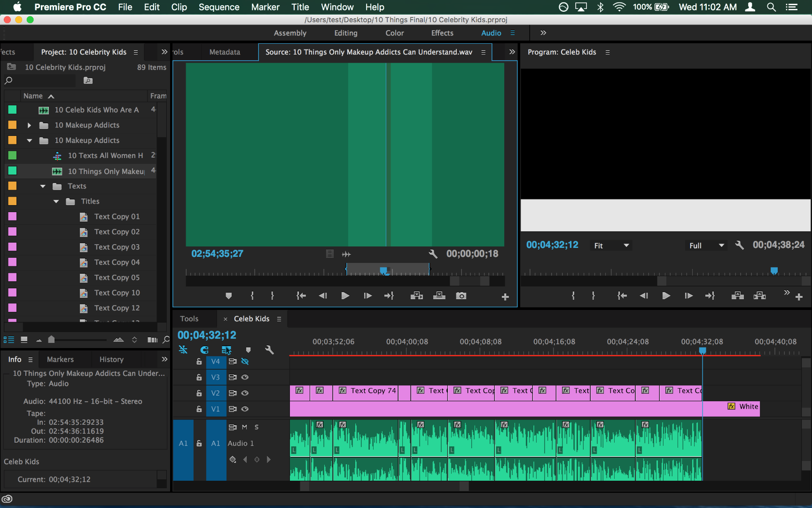812x508 pixels.
Task: Click orange label swatch beside Texts bin
Action: point(12,186)
